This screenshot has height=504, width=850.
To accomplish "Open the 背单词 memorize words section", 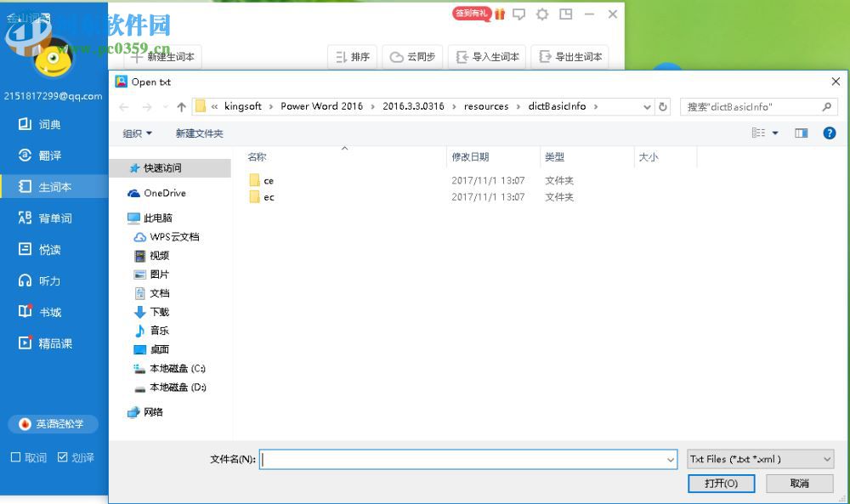I will click(x=46, y=218).
